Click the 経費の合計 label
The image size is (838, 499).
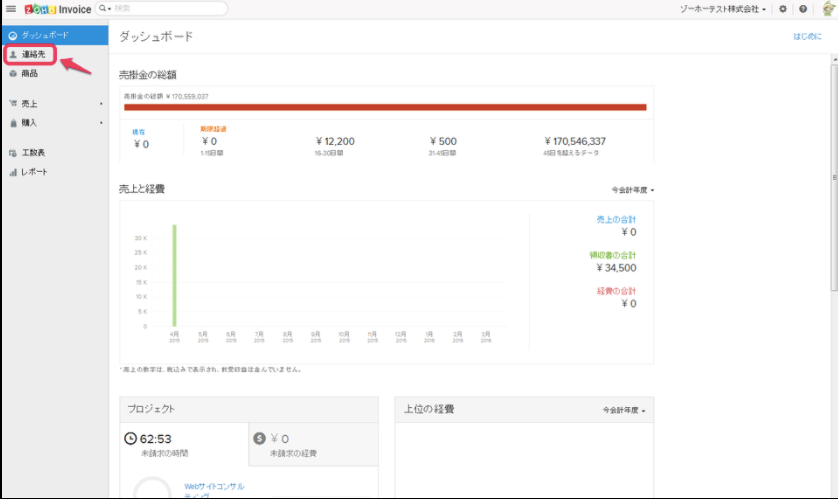click(616, 291)
